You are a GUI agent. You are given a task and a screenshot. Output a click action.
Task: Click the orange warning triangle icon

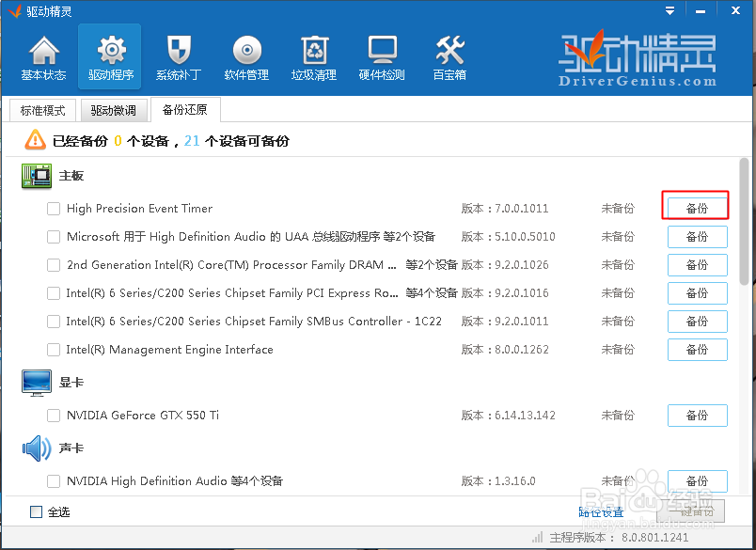point(35,140)
